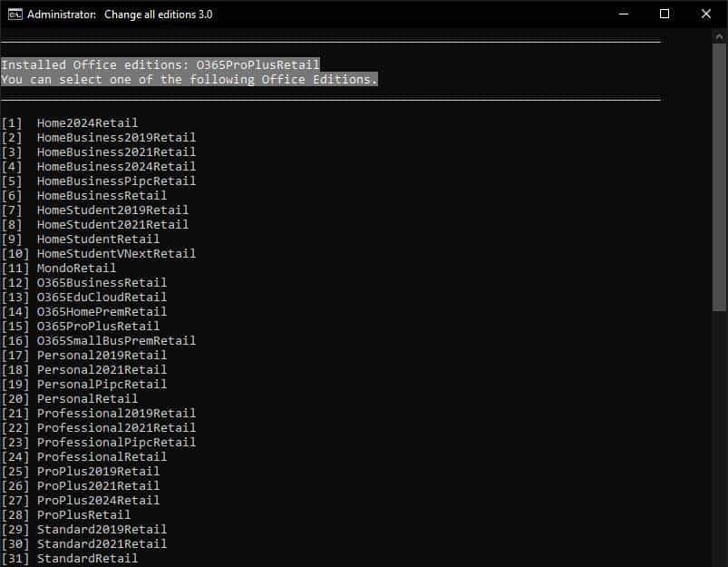Select ProfessionalPipcRetail option 23

pos(116,442)
